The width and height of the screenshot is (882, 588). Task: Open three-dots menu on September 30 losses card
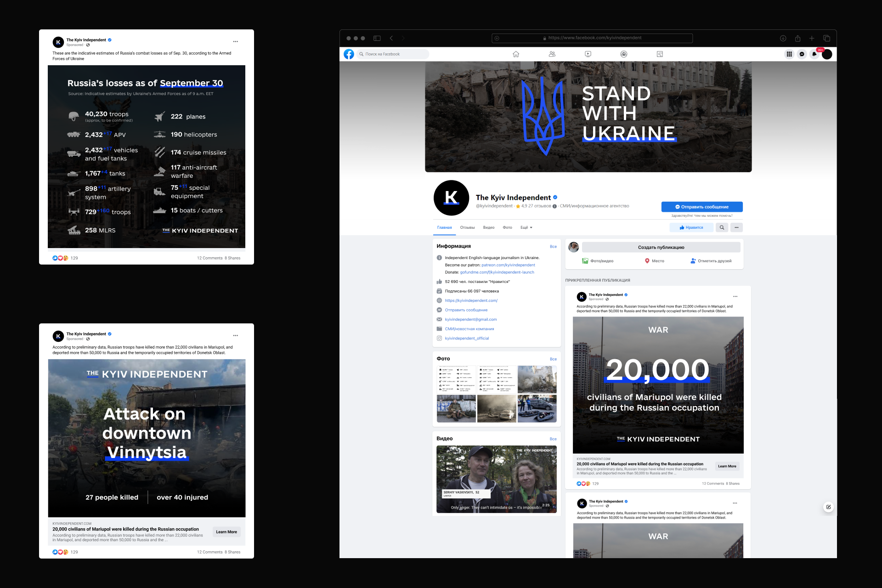[x=236, y=41]
